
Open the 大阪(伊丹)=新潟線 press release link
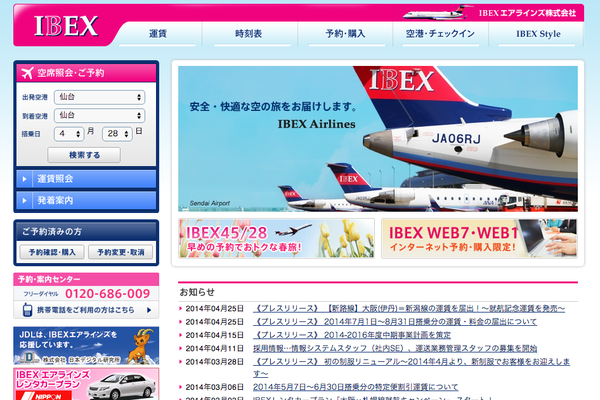click(x=409, y=309)
